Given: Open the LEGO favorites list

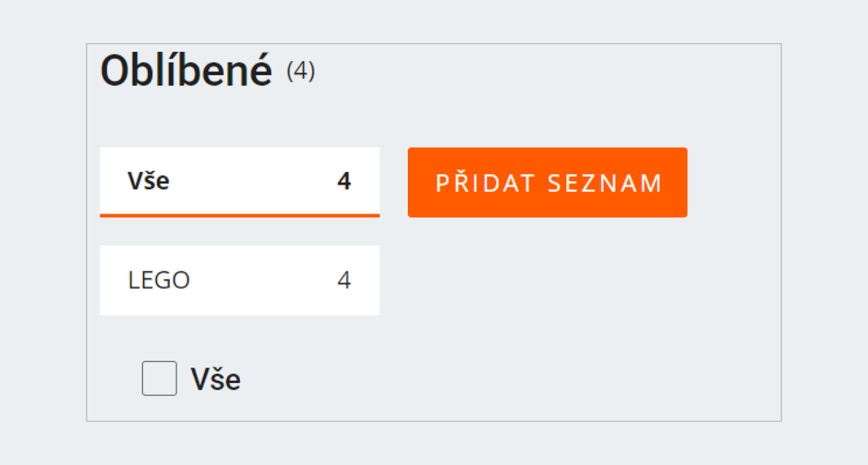Looking at the screenshot, I should 239,280.
